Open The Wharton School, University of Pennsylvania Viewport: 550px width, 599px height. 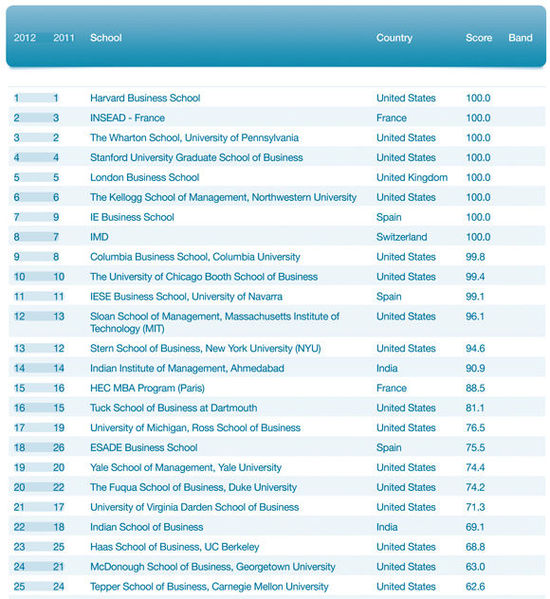[194, 138]
